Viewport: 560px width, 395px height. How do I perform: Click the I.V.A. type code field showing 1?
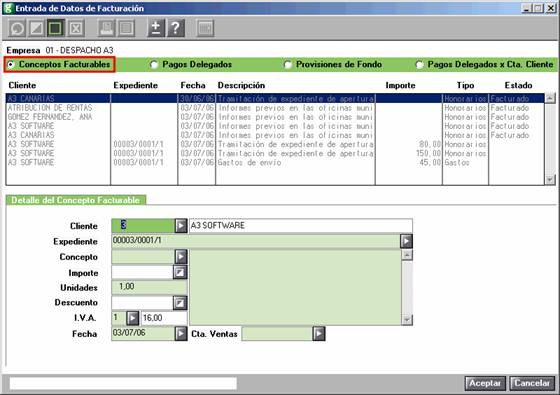click(x=119, y=318)
